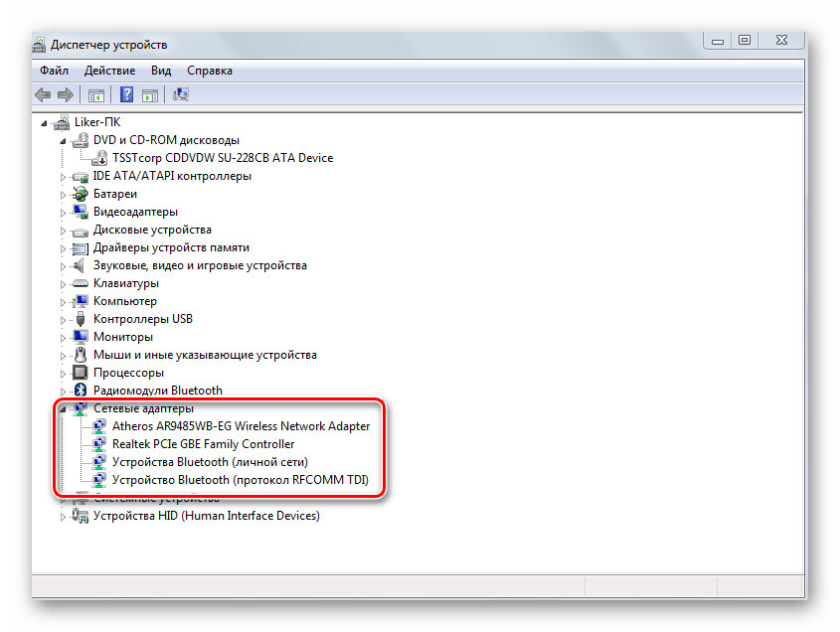
Task: Show or hide console tree toolbar icon
Action: [96, 95]
